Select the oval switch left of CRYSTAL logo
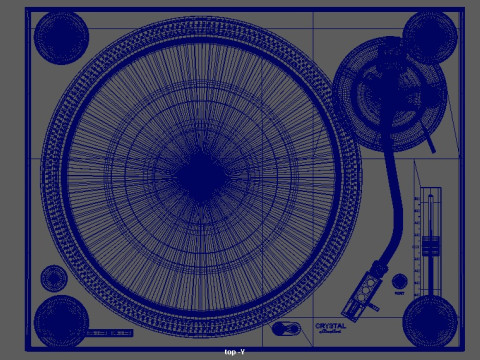This screenshot has height=360, width=480. [x=286, y=329]
